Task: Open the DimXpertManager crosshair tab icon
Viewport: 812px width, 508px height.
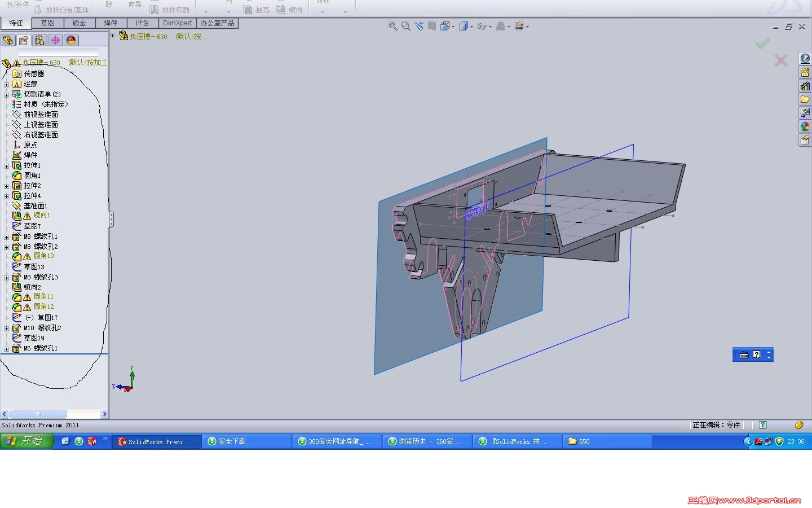Action: [55, 40]
